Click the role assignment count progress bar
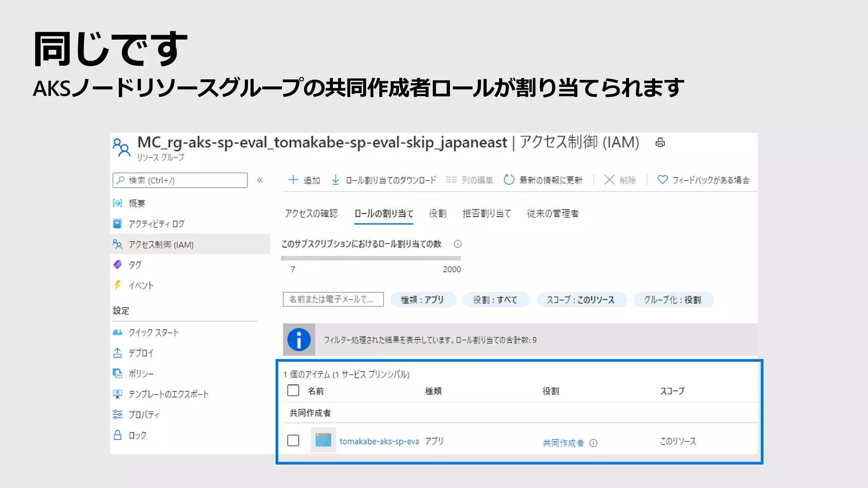The image size is (868, 488). [x=371, y=258]
